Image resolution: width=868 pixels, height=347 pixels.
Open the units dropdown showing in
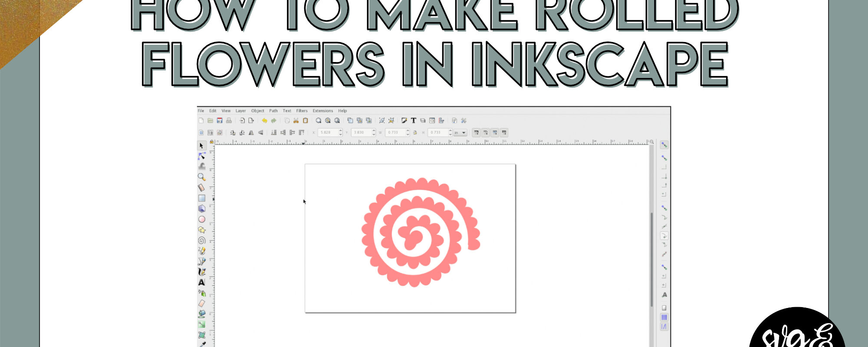[x=460, y=133]
